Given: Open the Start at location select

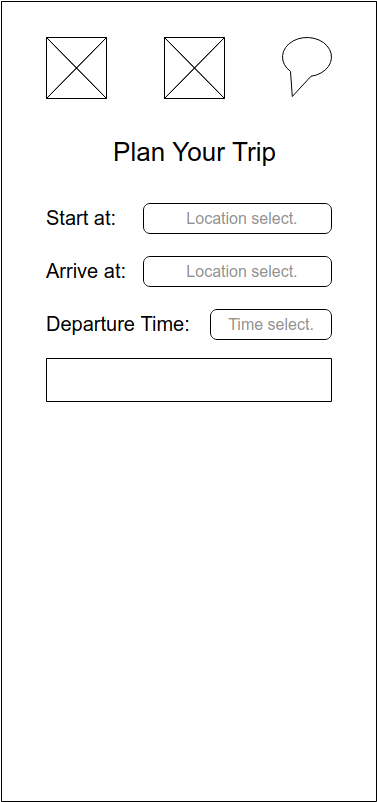Looking at the screenshot, I should click(x=237, y=218).
